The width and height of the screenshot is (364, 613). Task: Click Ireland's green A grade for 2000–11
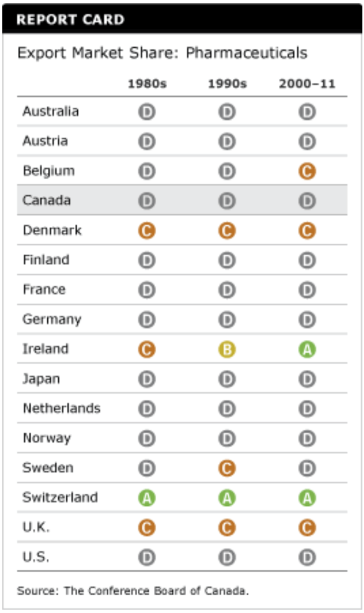click(x=307, y=350)
